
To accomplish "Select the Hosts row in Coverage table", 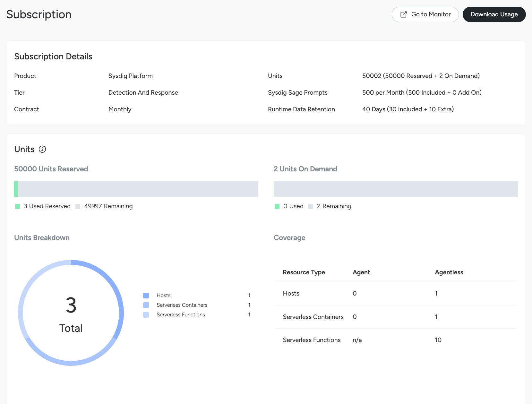I will 291,293.
